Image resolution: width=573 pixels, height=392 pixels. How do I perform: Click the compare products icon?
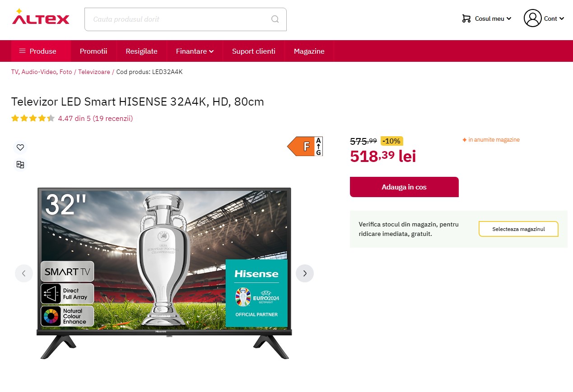(20, 165)
